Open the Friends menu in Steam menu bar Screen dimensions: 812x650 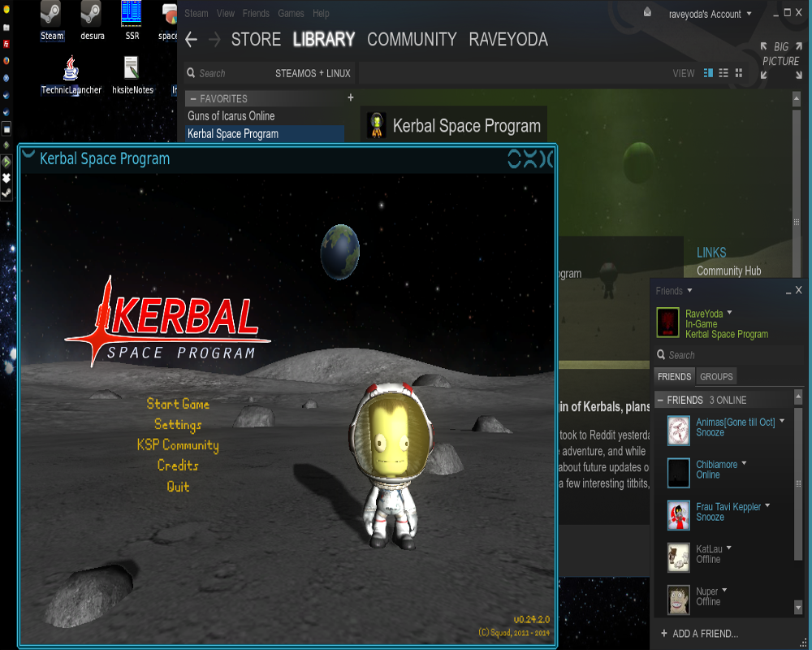pyautogui.click(x=256, y=14)
